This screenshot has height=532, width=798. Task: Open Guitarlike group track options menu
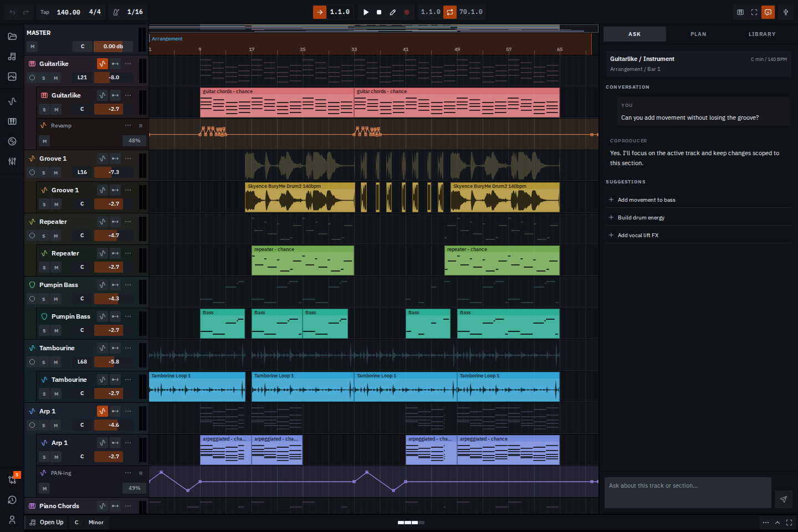pos(128,64)
